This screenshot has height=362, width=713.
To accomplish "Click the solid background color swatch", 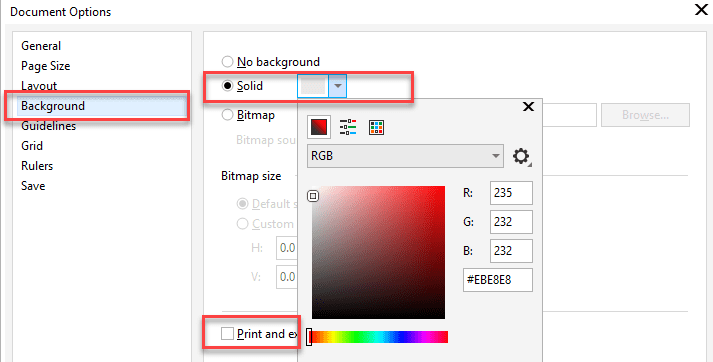I will pos(314,86).
